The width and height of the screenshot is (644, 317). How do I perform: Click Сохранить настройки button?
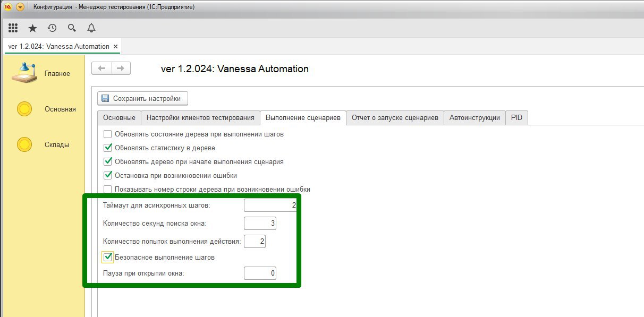[x=142, y=98]
